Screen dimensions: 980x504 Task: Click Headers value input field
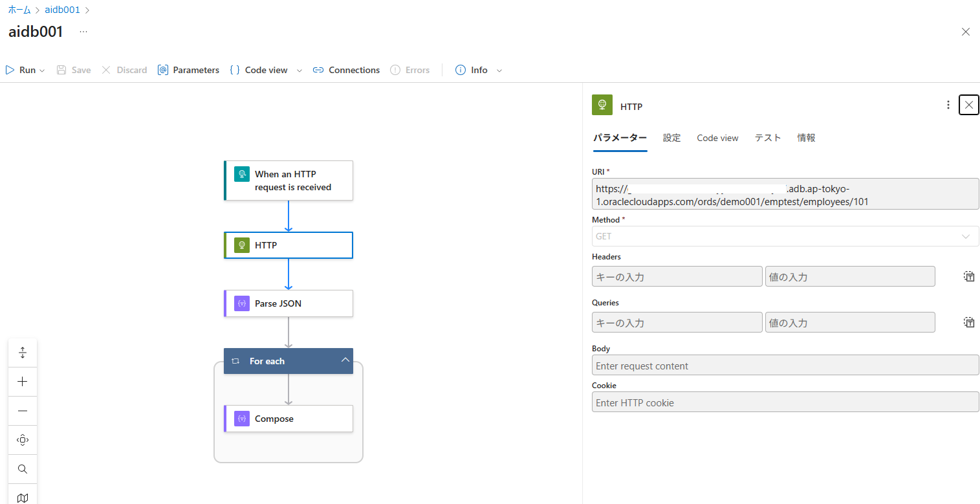click(850, 276)
